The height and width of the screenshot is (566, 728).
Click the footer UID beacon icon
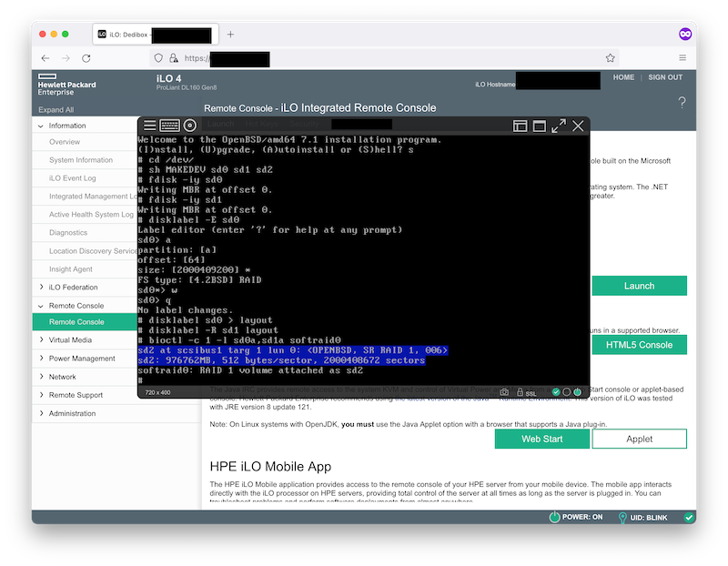pos(622,517)
